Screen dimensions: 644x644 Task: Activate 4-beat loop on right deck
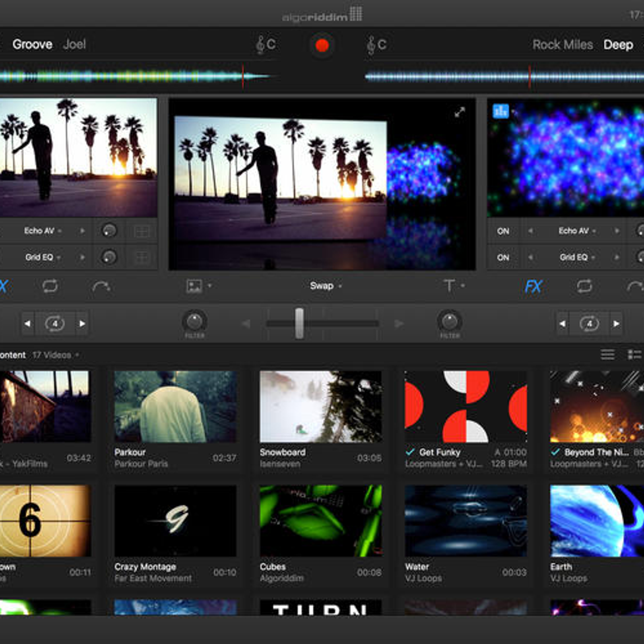(589, 324)
